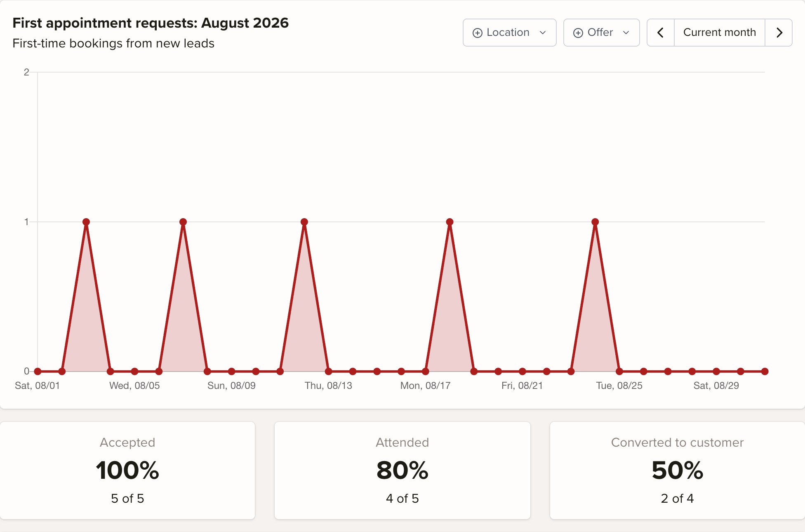The image size is (805, 532).
Task: Click the chart title First appointment requests
Action: 151,23
